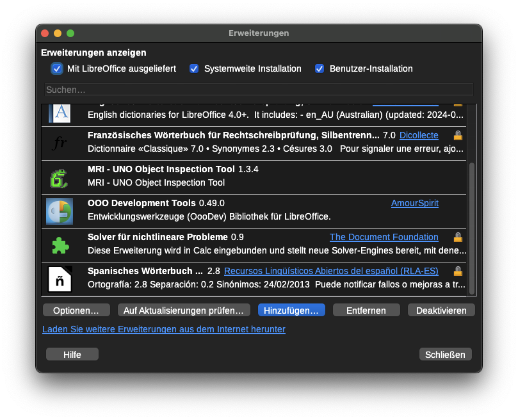Click the lock icon on Spanish dictionary row
This screenshot has width=518, height=420.
458,271
